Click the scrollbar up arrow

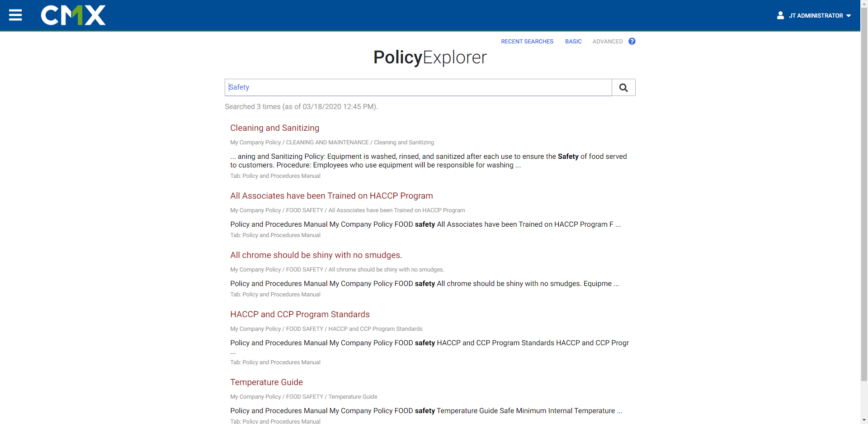tap(864, 4)
